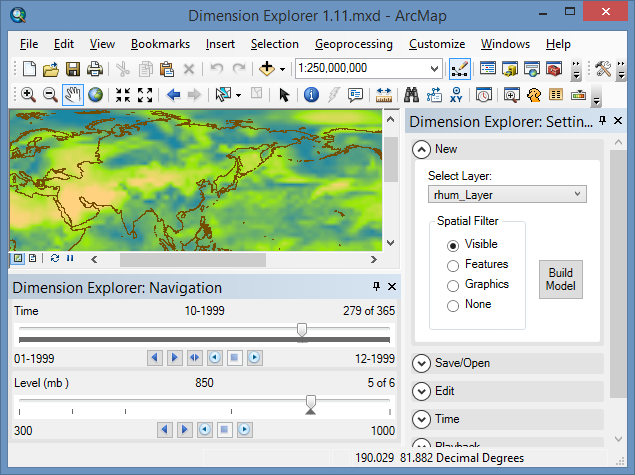Open the map scale dropdown
This screenshot has width=635, height=475.
tap(434, 68)
